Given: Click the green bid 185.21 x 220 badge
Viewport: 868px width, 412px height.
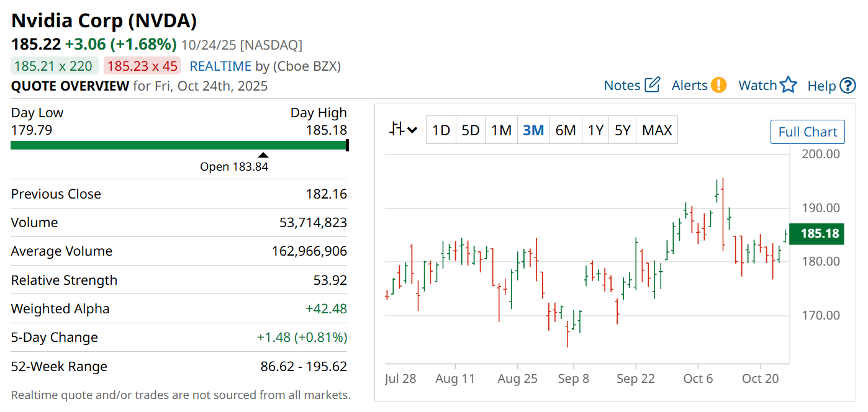Looking at the screenshot, I should coord(54,66).
